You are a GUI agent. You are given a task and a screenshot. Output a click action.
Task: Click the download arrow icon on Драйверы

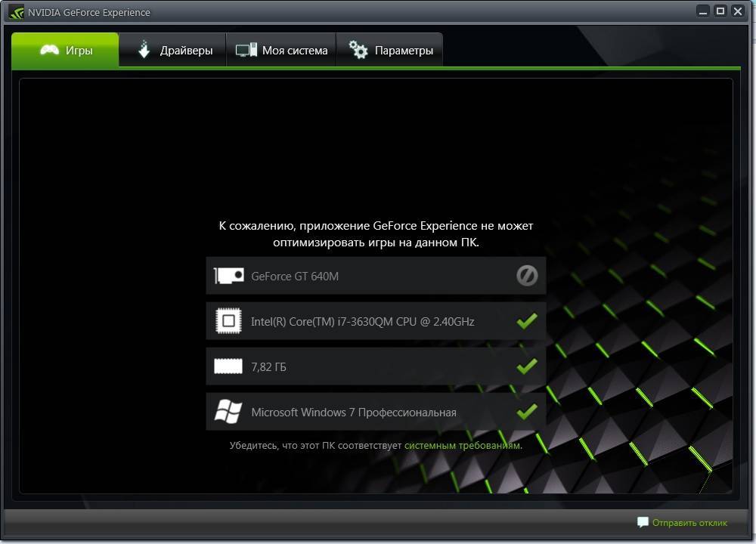click(x=144, y=49)
